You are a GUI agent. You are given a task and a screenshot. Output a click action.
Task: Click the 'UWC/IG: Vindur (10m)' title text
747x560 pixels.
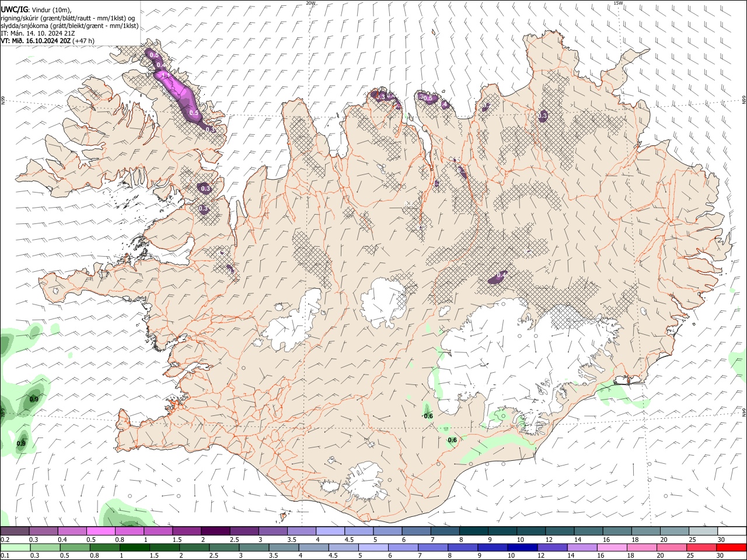[x=36, y=9]
